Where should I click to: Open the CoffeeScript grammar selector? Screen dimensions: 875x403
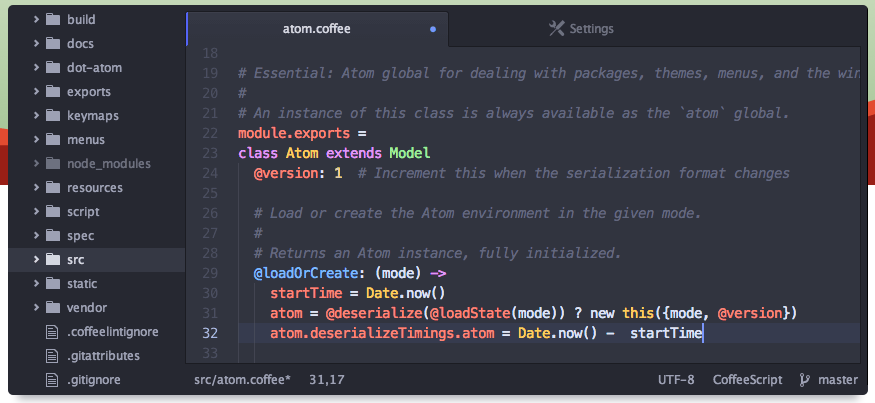747,380
